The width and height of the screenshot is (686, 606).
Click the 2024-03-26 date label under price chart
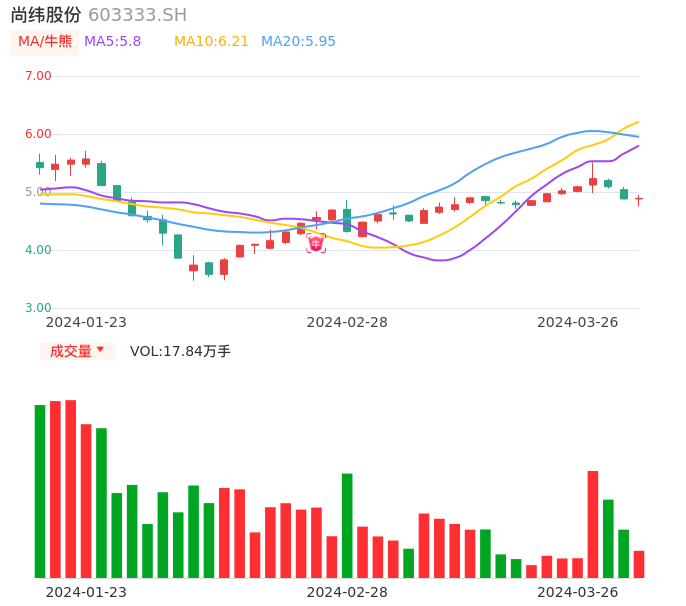pos(578,322)
